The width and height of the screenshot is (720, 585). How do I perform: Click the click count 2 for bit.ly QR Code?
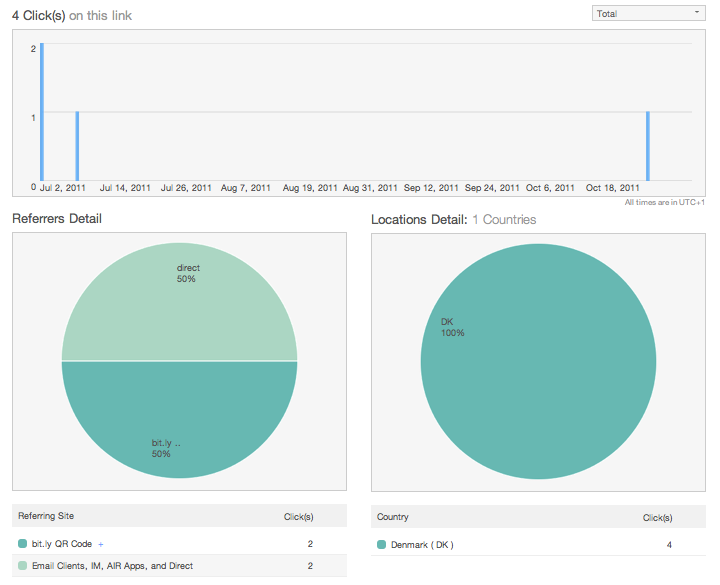pyautogui.click(x=310, y=544)
